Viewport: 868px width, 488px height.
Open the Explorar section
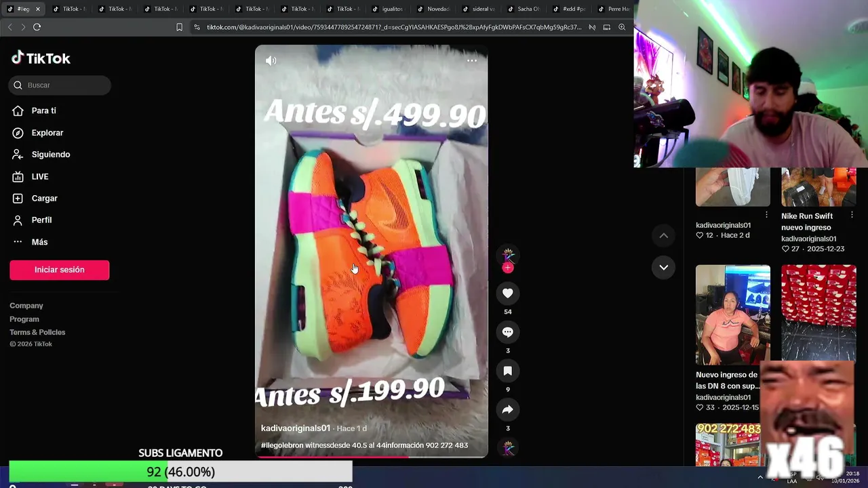[x=47, y=133]
